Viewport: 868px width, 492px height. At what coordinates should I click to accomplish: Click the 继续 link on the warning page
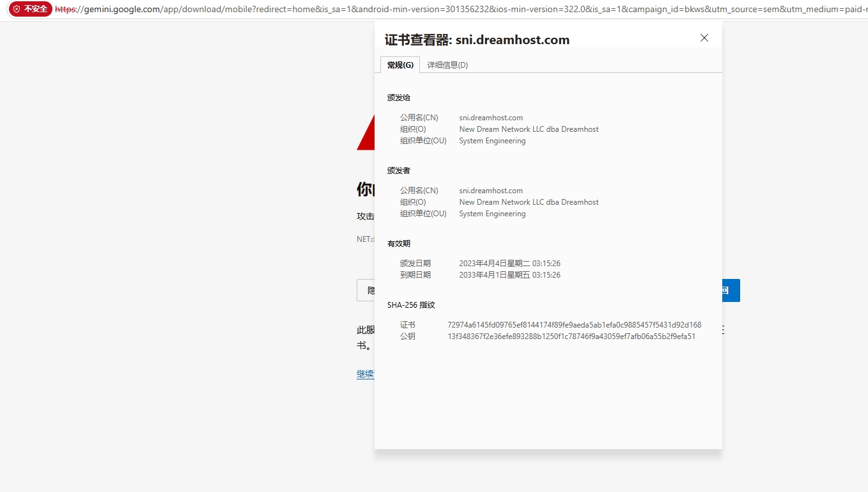coord(366,374)
